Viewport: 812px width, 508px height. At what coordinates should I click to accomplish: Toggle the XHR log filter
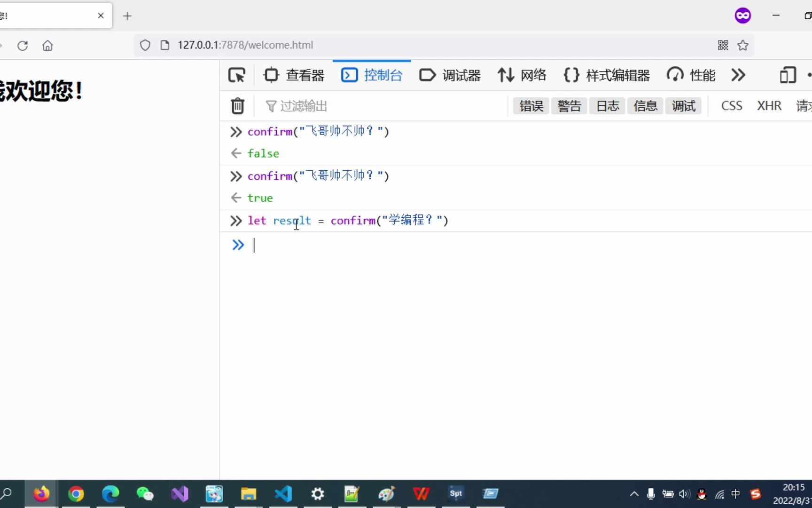click(769, 105)
